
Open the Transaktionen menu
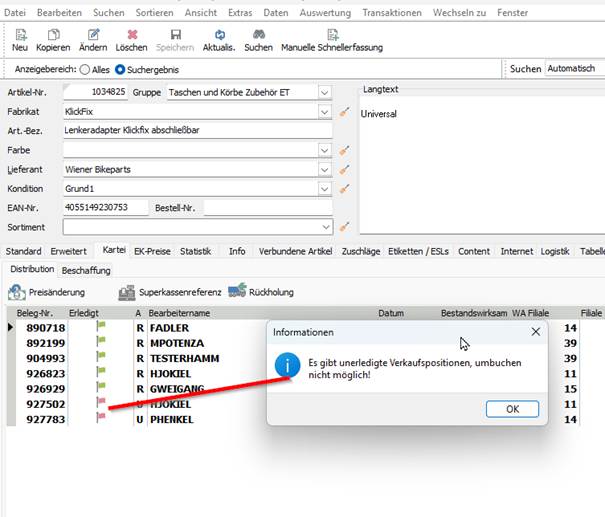point(392,13)
